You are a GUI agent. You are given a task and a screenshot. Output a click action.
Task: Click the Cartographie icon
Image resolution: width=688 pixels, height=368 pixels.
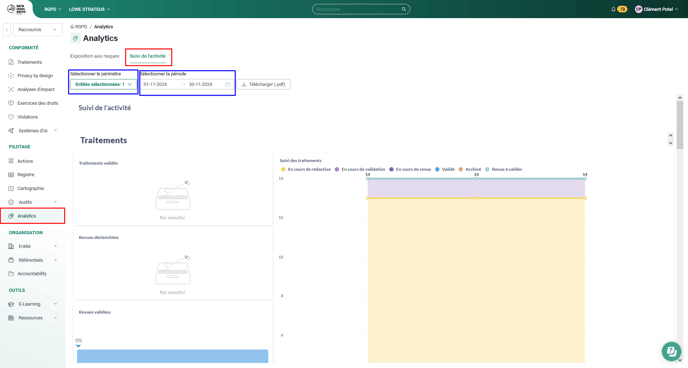pos(11,189)
